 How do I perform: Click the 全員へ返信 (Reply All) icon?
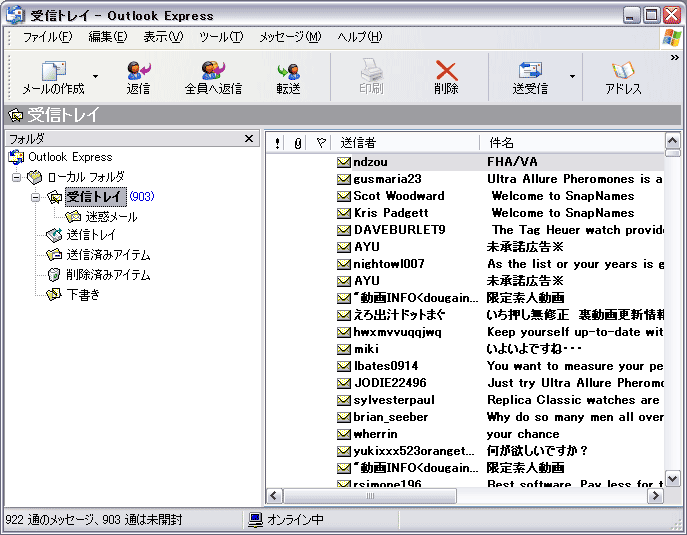click(x=213, y=70)
